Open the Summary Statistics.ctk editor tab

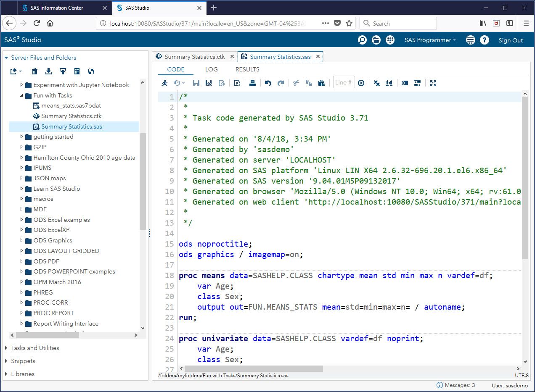click(194, 57)
